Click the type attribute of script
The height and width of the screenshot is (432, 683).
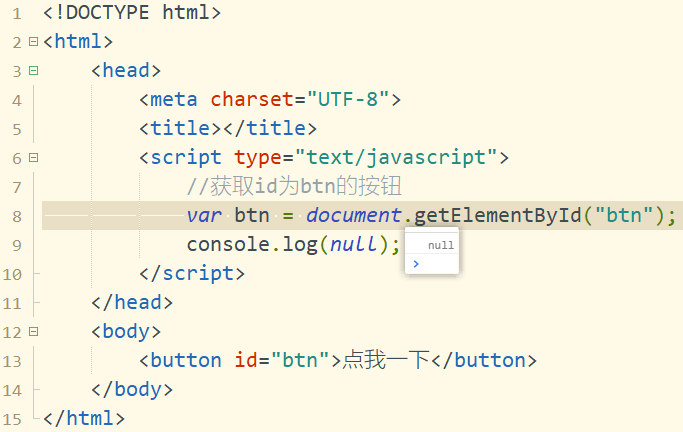click(258, 157)
